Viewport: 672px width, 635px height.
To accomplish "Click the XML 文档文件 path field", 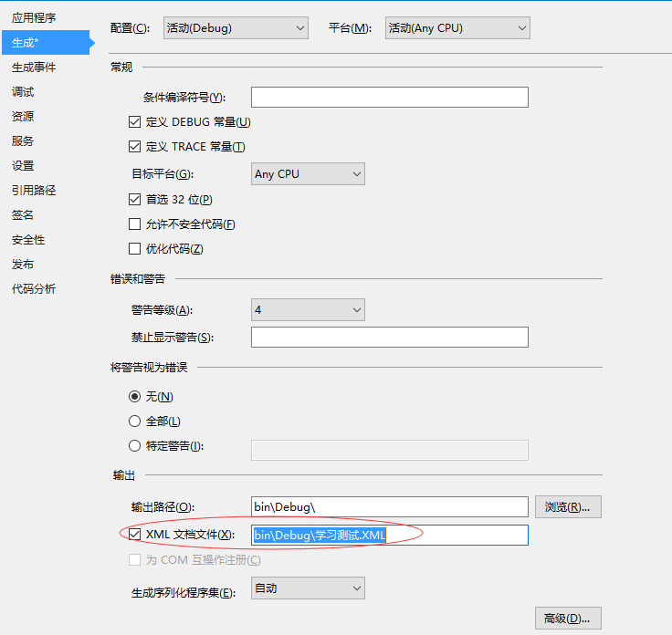I will (x=390, y=536).
